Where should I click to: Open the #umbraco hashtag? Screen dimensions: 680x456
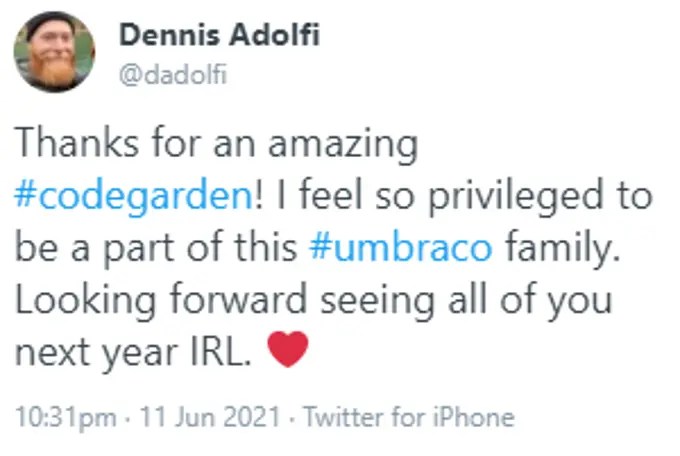(x=399, y=246)
